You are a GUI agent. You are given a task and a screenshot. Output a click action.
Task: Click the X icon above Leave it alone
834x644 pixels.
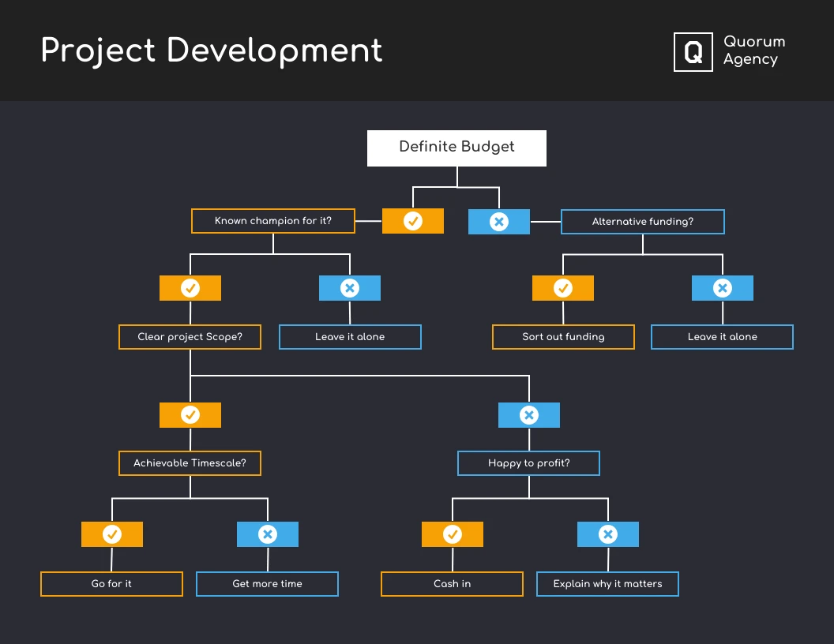pyautogui.click(x=349, y=287)
